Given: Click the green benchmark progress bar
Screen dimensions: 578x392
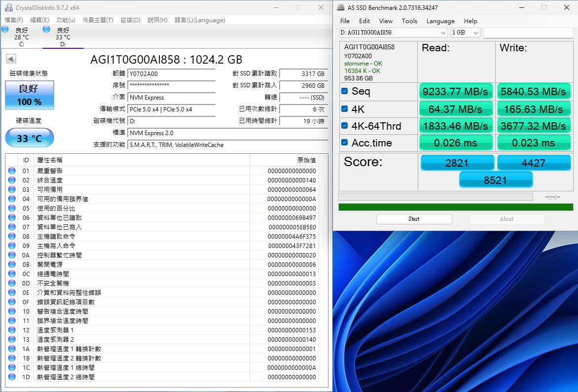Looking at the screenshot, I should coord(456,207).
